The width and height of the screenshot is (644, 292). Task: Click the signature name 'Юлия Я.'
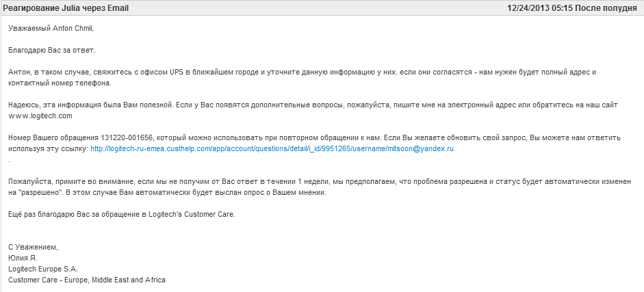coord(23,258)
